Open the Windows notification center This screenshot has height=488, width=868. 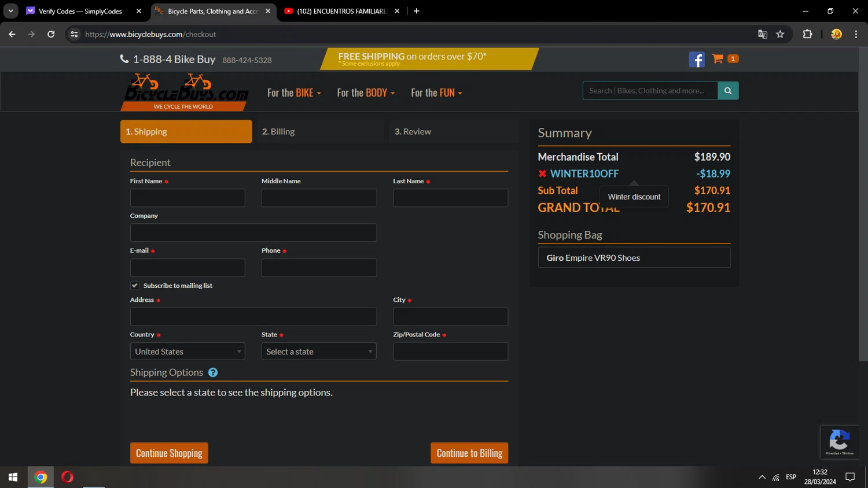tap(850, 477)
